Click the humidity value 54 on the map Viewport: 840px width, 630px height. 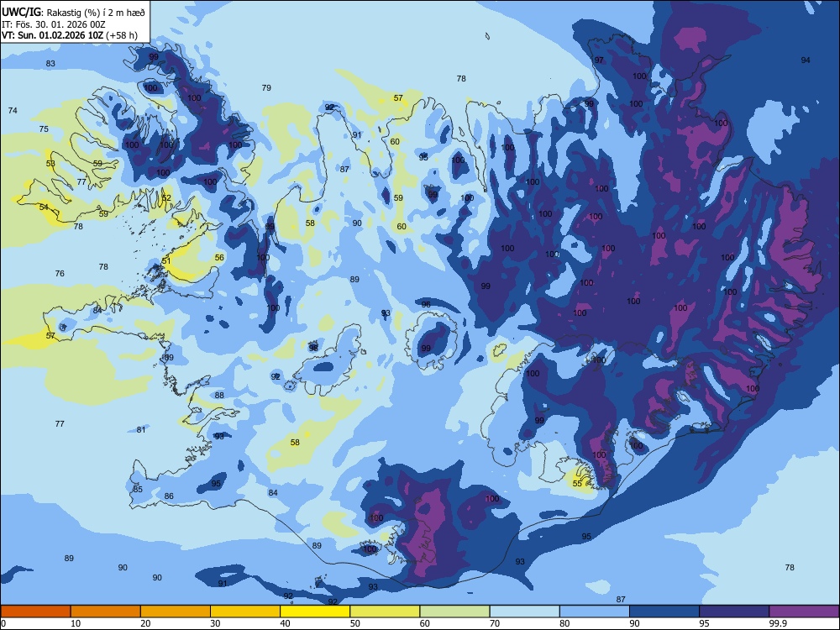(44, 207)
